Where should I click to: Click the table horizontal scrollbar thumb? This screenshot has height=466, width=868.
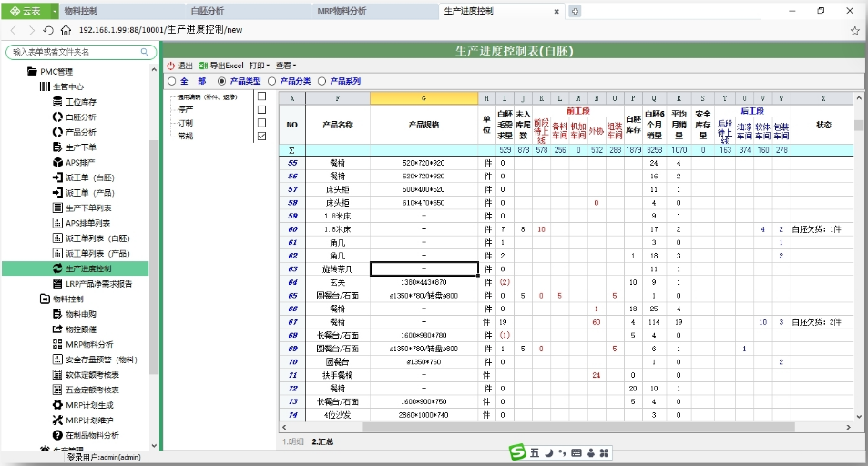578,427
